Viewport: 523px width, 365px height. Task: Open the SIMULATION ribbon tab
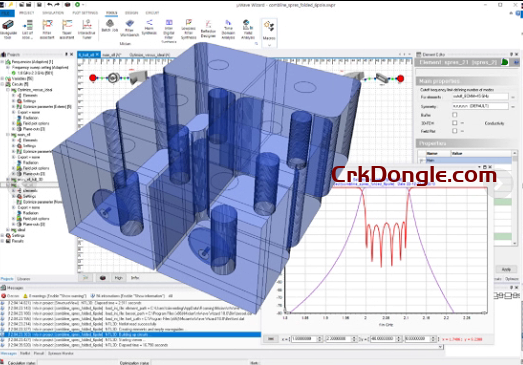coord(53,13)
